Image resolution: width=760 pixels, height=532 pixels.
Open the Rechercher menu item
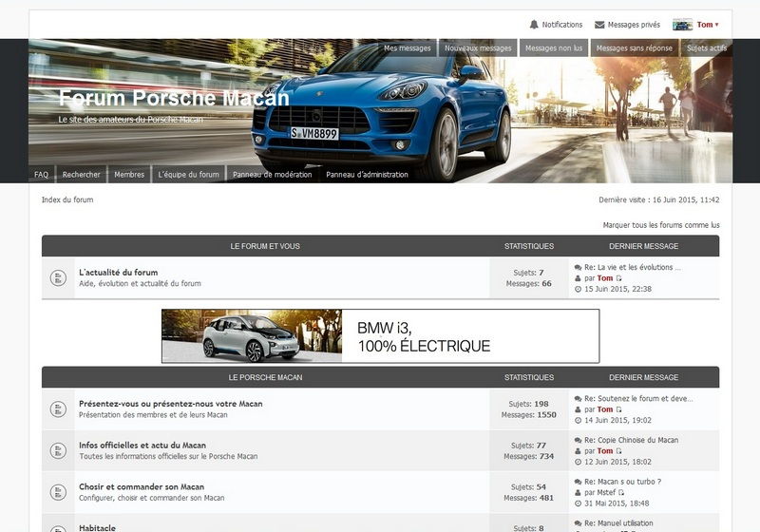[81, 175]
